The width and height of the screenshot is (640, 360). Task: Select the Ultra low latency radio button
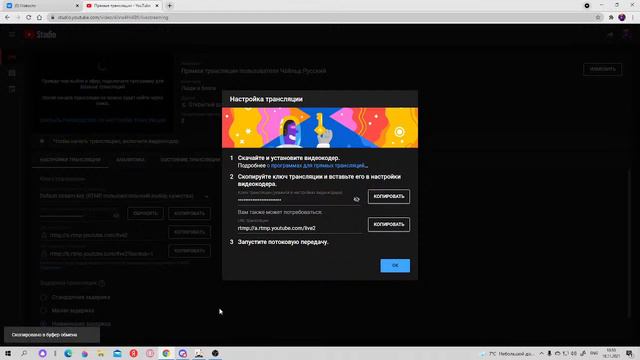(44, 324)
